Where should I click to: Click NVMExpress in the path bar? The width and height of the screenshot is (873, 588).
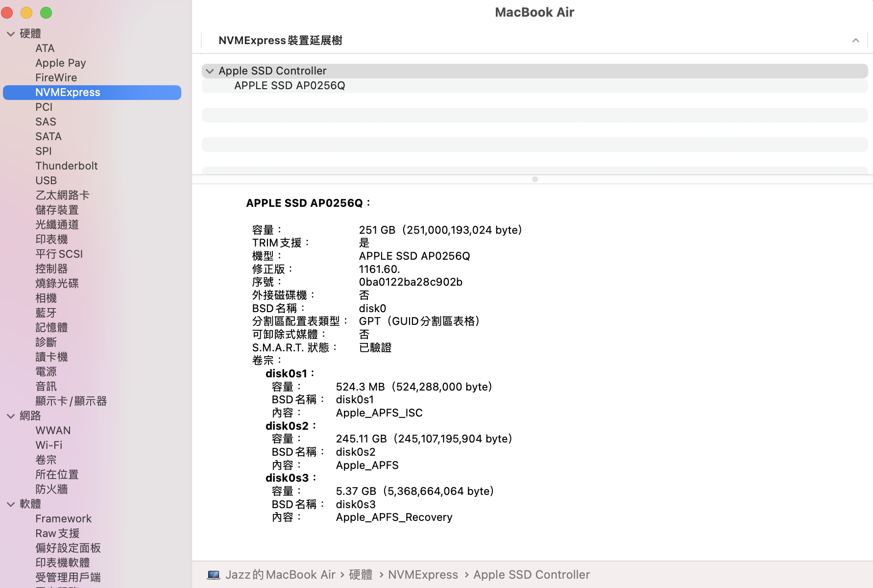click(423, 575)
